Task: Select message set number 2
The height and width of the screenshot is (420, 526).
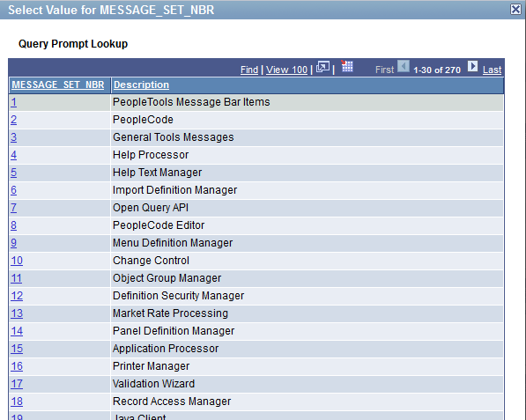Action: point(13,120)
